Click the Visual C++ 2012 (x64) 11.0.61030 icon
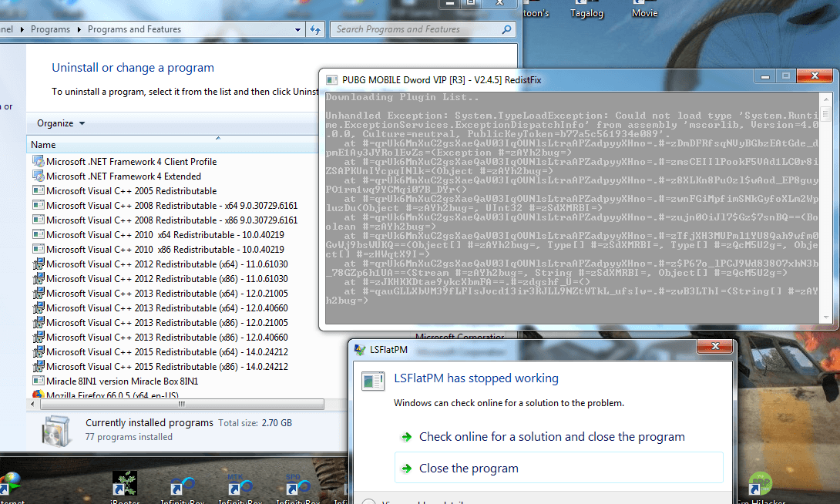 click(38, 264)
